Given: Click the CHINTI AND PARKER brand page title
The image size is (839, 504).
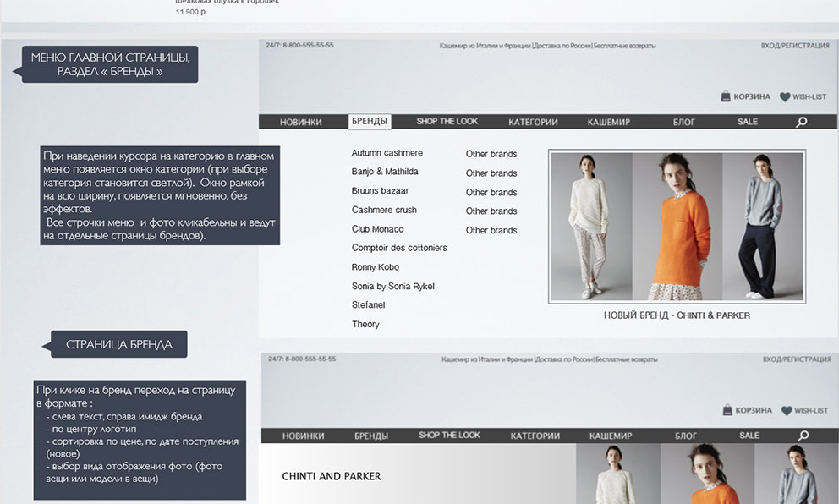Looking at the screenshot, I should [x=332, y=476].
